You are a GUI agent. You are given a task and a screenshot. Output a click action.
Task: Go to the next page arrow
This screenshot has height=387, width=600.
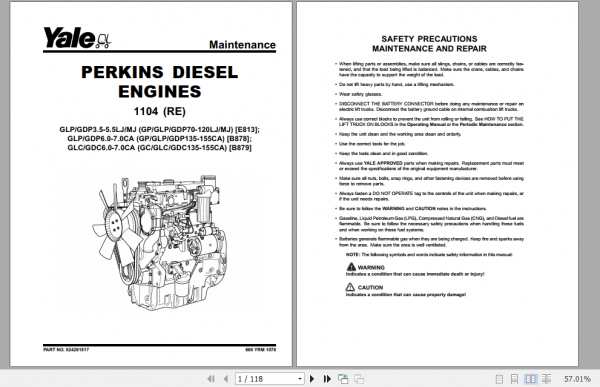pyautogui.click(x=312, y=379)
